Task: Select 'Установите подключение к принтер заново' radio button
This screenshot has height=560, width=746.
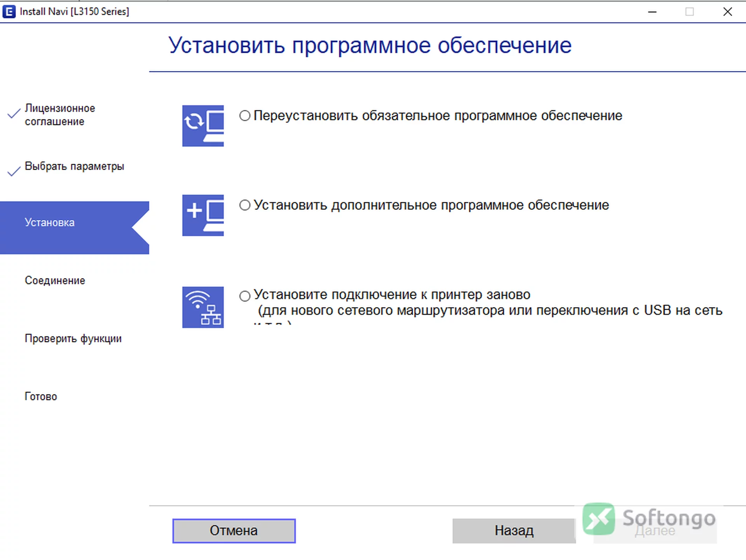Action: click(245, 296)
